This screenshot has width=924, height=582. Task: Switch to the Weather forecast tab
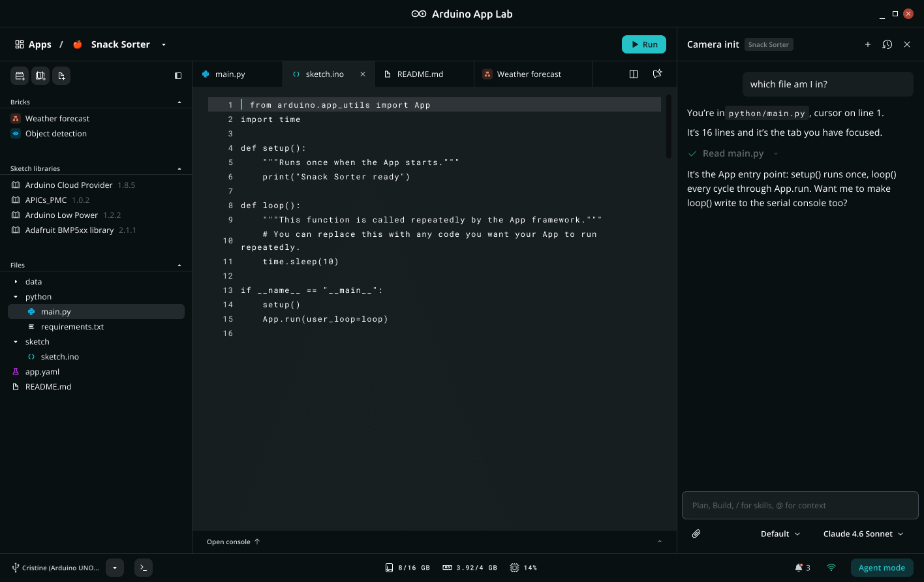pyautogui.click(x=532, y=74)
